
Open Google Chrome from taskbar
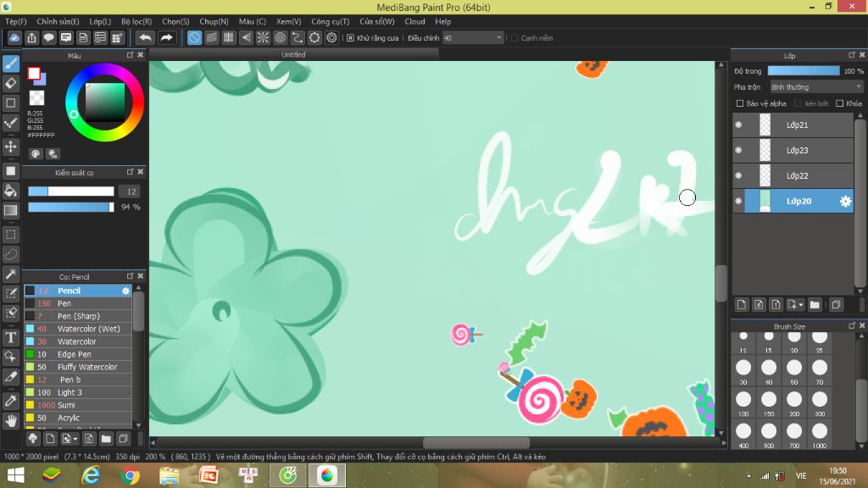(x=130, y=476)
